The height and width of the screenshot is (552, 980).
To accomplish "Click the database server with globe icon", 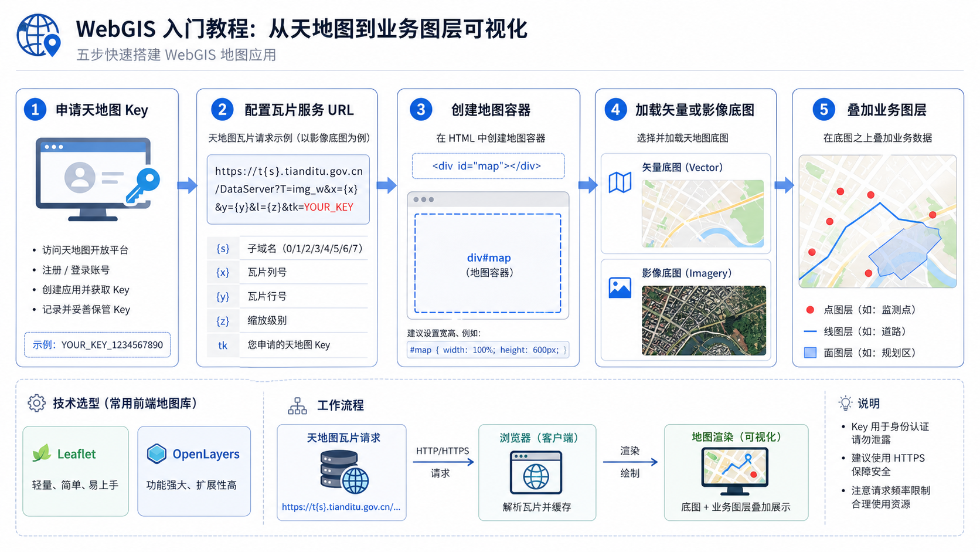I will (x=344, y=472).
